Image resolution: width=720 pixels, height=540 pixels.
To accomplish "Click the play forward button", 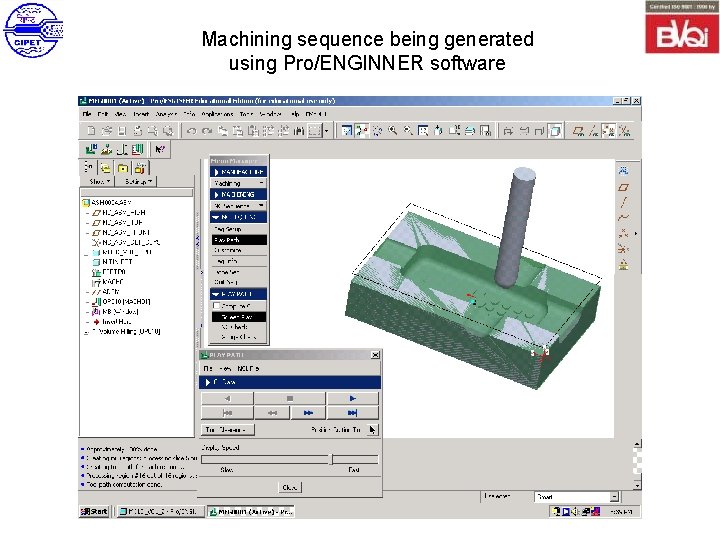I will pos(352,398).
